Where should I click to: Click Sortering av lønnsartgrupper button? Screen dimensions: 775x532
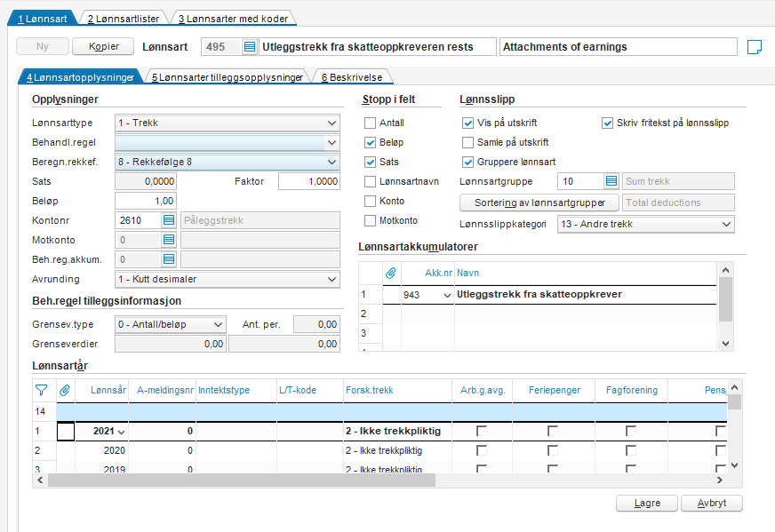pos(539,202)
